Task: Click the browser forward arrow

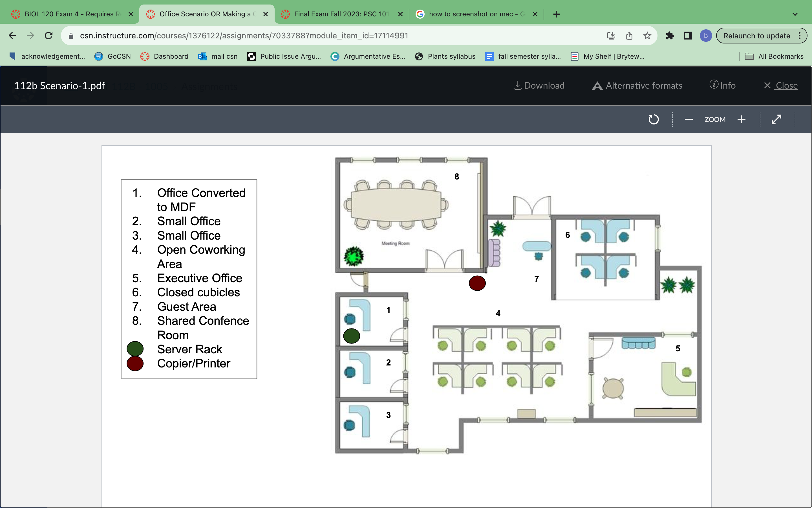Action: click(30, 36)
